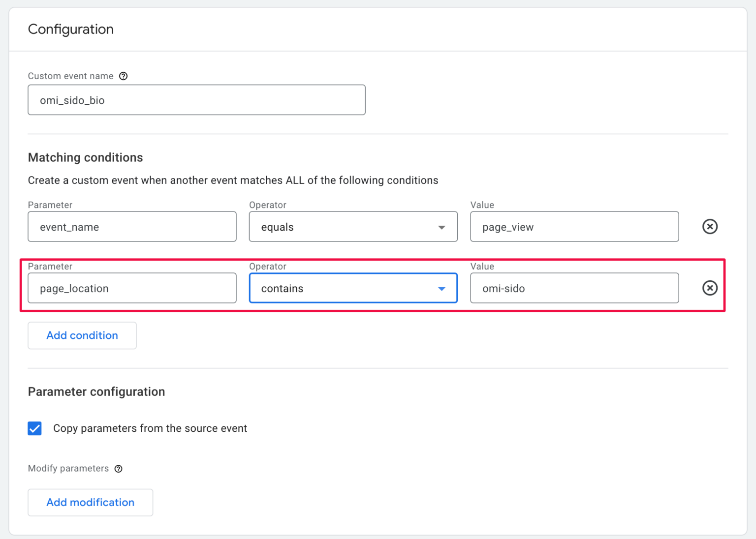The height and width of the screenshot is (539, 756).
Task: Click the page_location Parameter field
Action: 132,288
